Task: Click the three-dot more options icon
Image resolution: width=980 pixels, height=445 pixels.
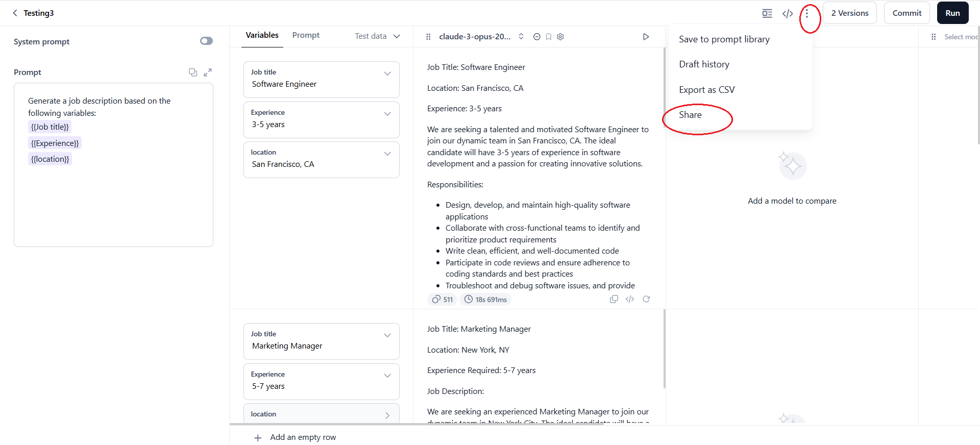Action: point(806,13)
